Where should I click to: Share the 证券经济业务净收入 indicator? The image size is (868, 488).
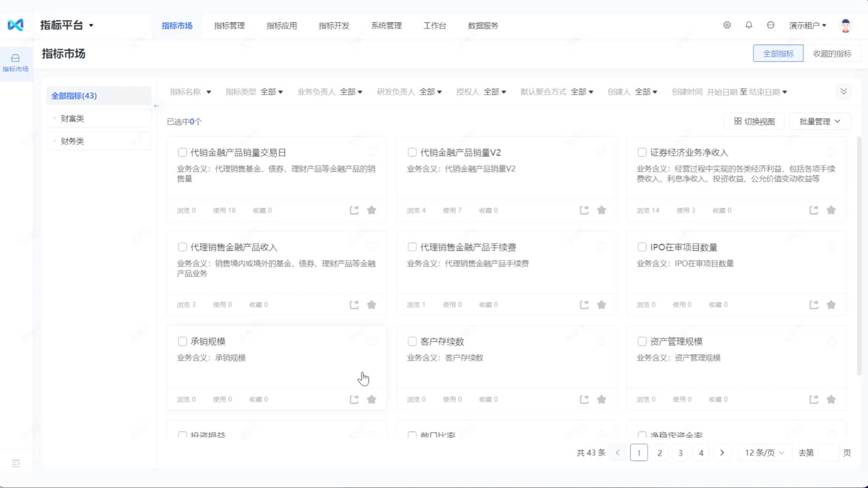coord(814,210)
